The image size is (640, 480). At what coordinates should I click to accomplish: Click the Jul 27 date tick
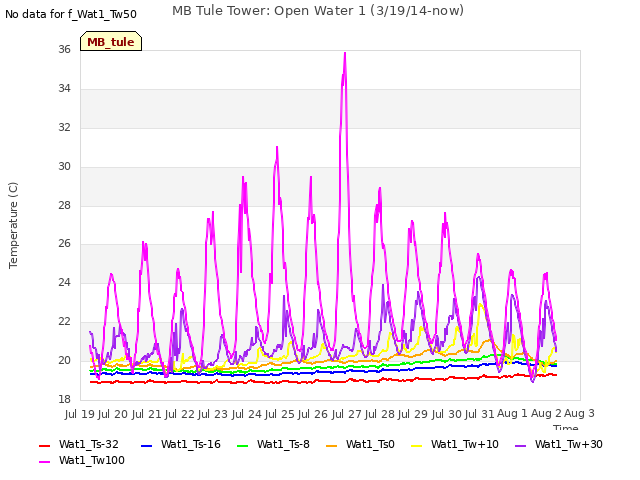click(x=346, y=414)
